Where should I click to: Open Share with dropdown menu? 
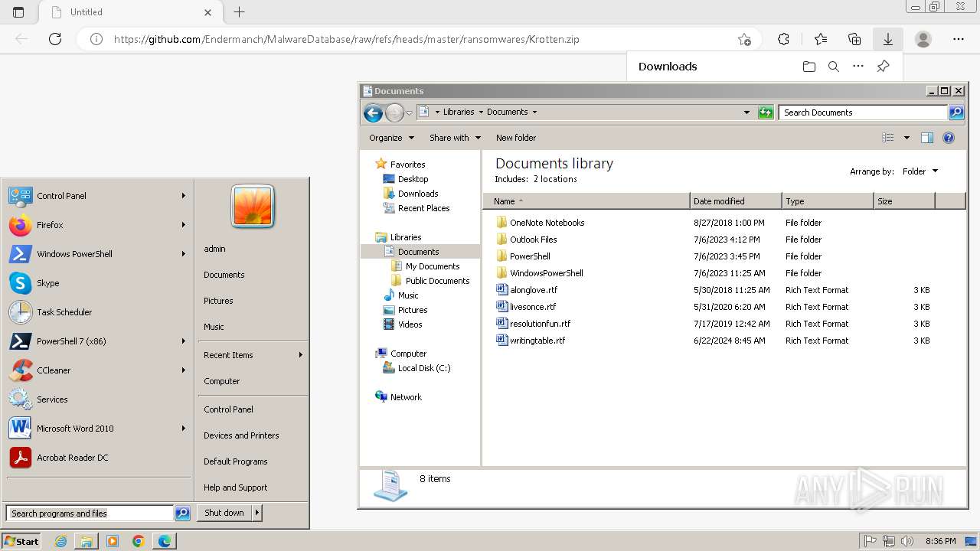(x=455, y=138)
